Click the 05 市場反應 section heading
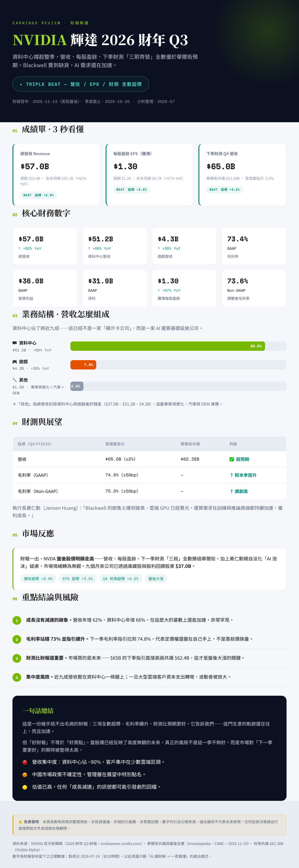Viewport: 299px width, 868px height. pos(33,533)
